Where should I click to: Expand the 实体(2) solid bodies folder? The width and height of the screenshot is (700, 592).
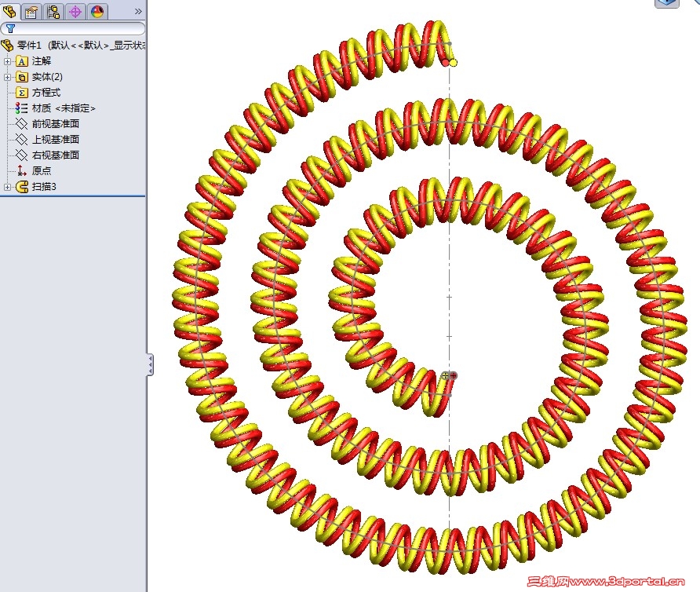(x=7, y=77)
